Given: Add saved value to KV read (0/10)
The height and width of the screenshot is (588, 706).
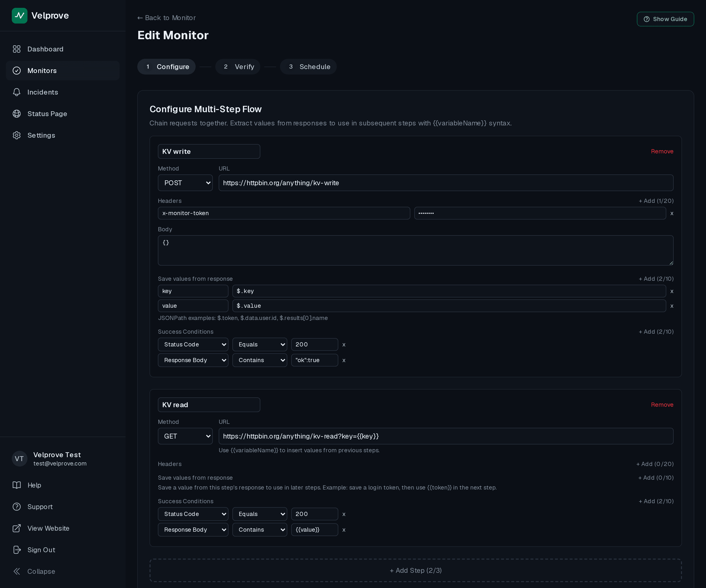Looking at the screenshot, I should tap(656, 478).
